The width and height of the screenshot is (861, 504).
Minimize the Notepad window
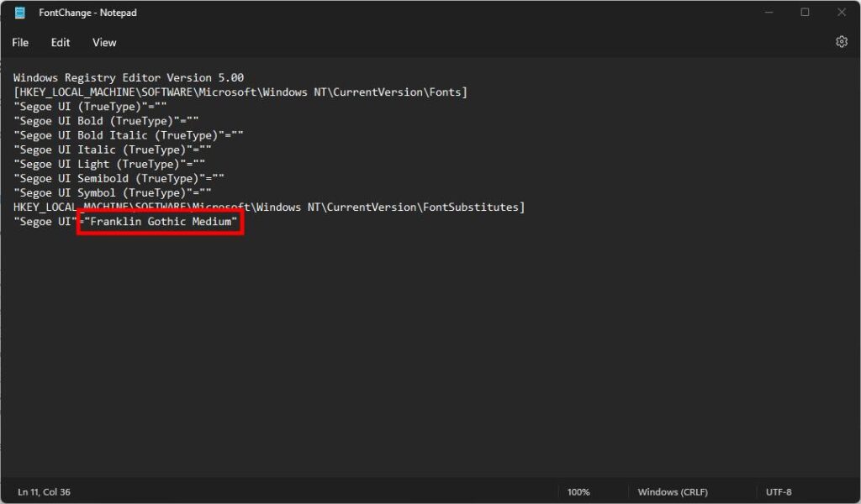tap(768, 13)
